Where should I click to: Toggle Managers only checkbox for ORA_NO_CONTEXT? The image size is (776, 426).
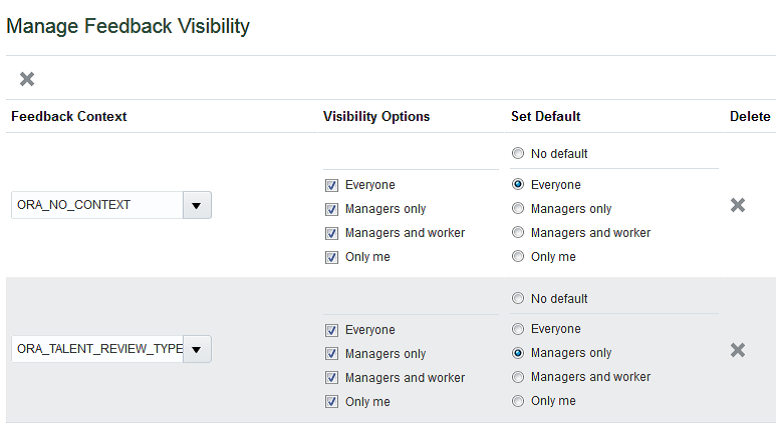click(x=331, y=209)
